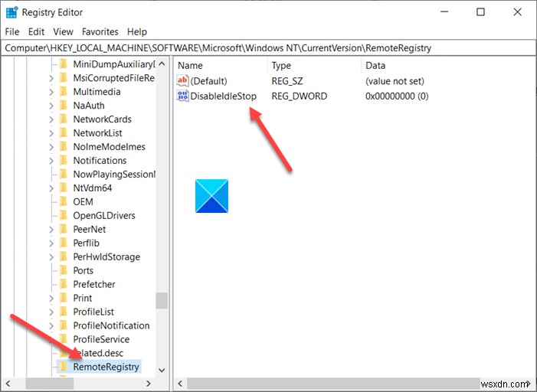Click the Multimedia folder icon
Viewport: 537px width, 392px height.
tap(63, 91)
